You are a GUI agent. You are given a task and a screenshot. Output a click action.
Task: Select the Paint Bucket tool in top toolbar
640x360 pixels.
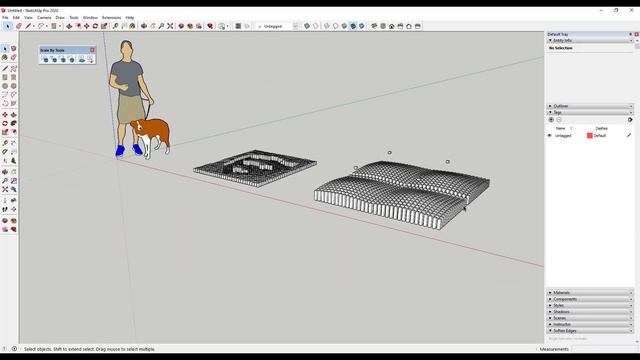(132, 26)
